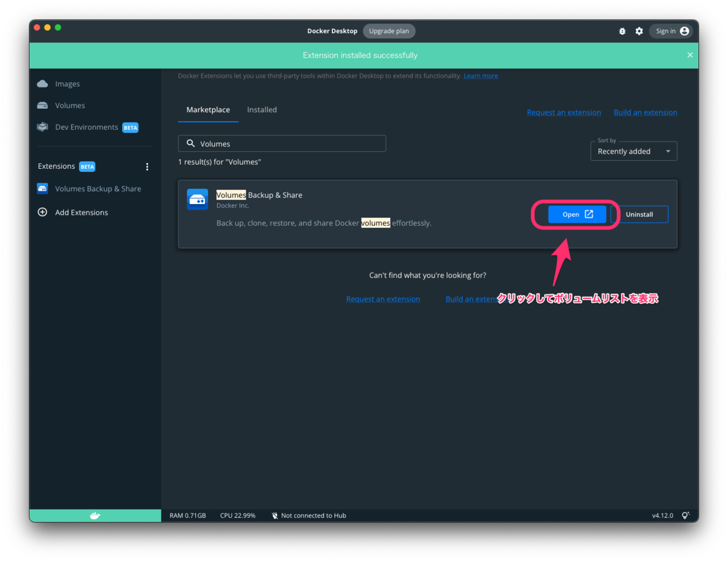Click the Upgrade plan button
728x561 pixels.
(389, 31)
